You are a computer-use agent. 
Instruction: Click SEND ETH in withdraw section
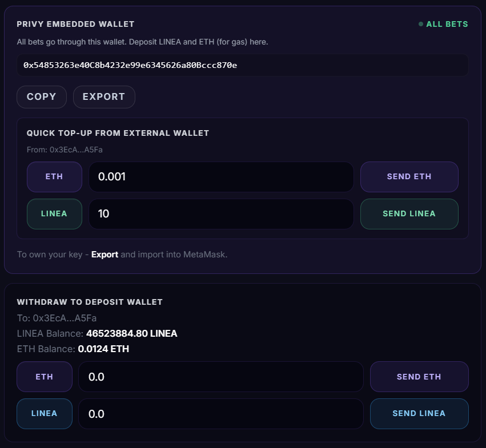point(419,377)
